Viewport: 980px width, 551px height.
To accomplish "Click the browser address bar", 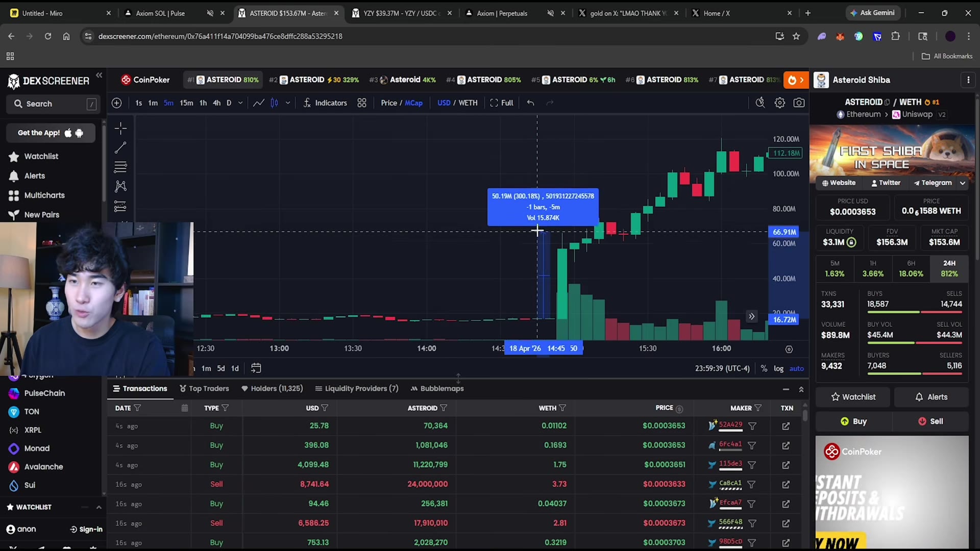I will (x=429, y=36).
